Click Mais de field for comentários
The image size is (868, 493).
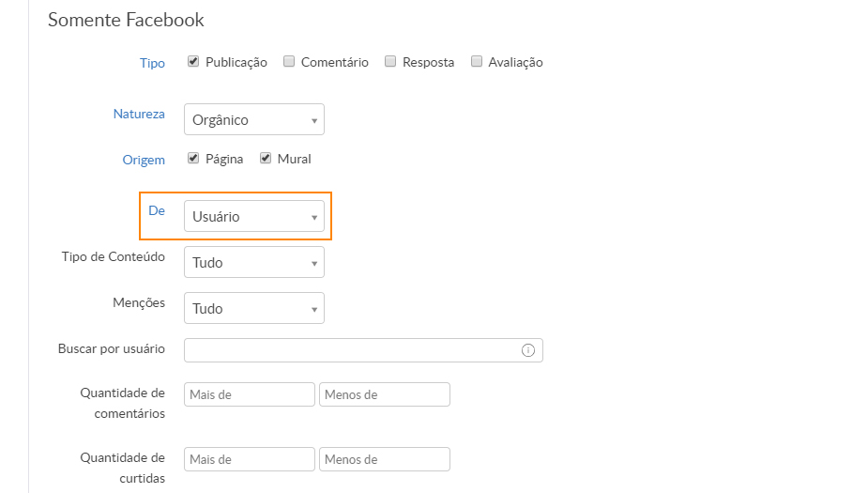250,394
